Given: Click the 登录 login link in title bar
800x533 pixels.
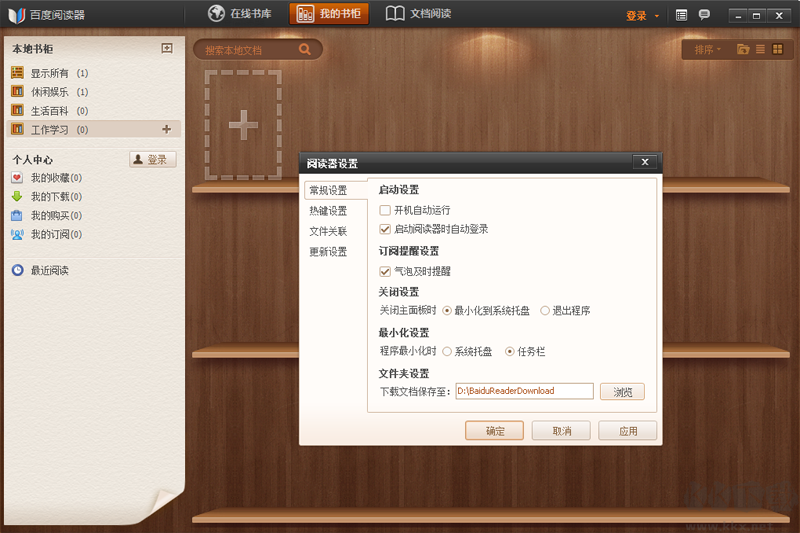Looking at the screenshot, I should point(636,16).
